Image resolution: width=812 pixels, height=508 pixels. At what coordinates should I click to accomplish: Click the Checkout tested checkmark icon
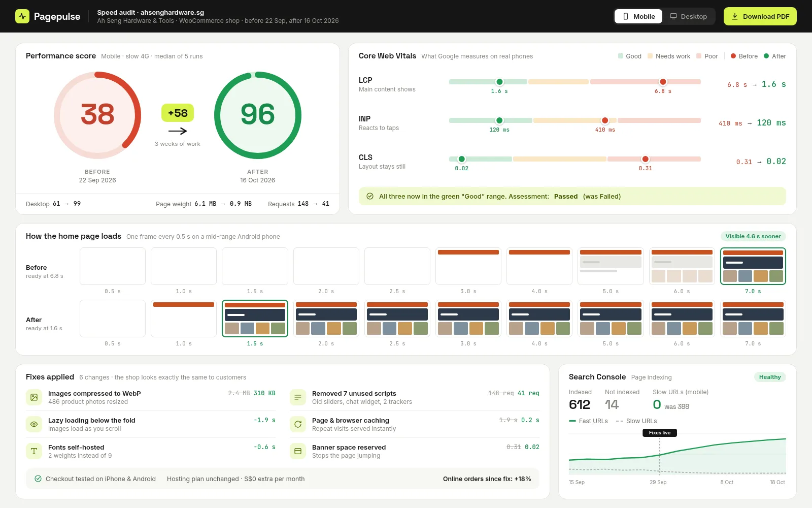point(38,479)
